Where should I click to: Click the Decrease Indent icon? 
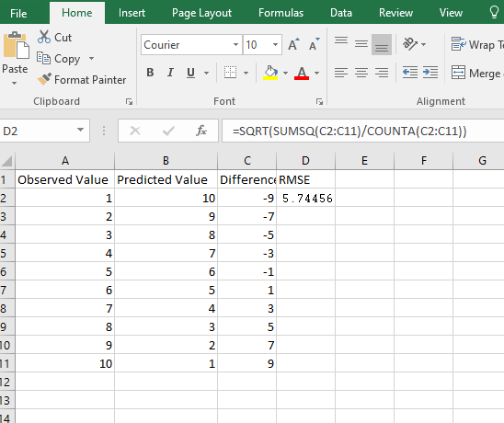[x=410, y=73]
